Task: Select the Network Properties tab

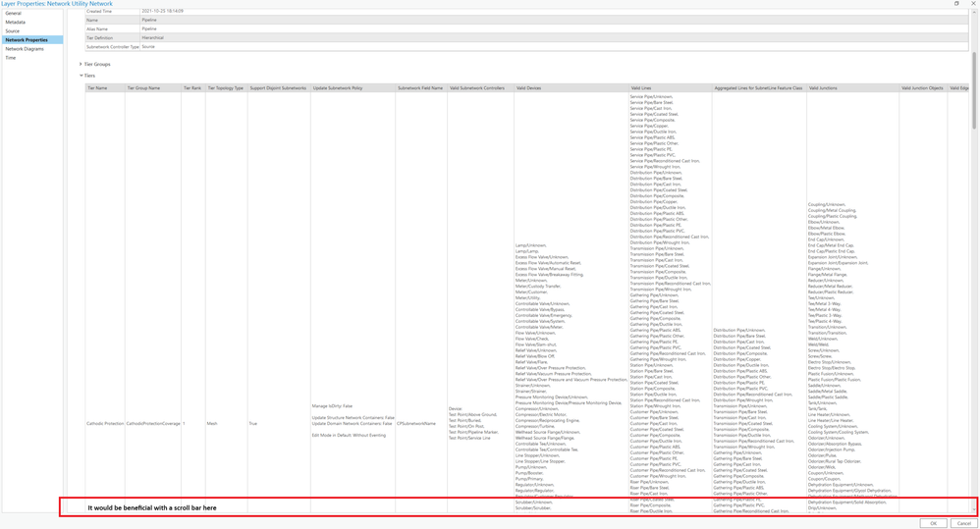Action: point(31,40)
